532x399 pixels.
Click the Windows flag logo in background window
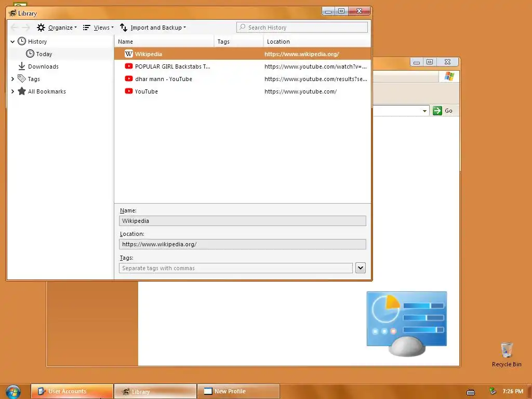[449, 76]
